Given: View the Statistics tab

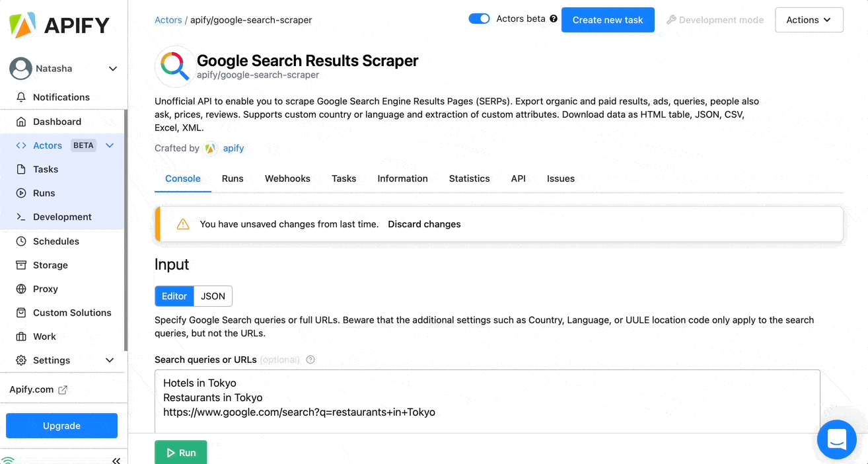Looking at the screenshot, I should pos(469,178).
